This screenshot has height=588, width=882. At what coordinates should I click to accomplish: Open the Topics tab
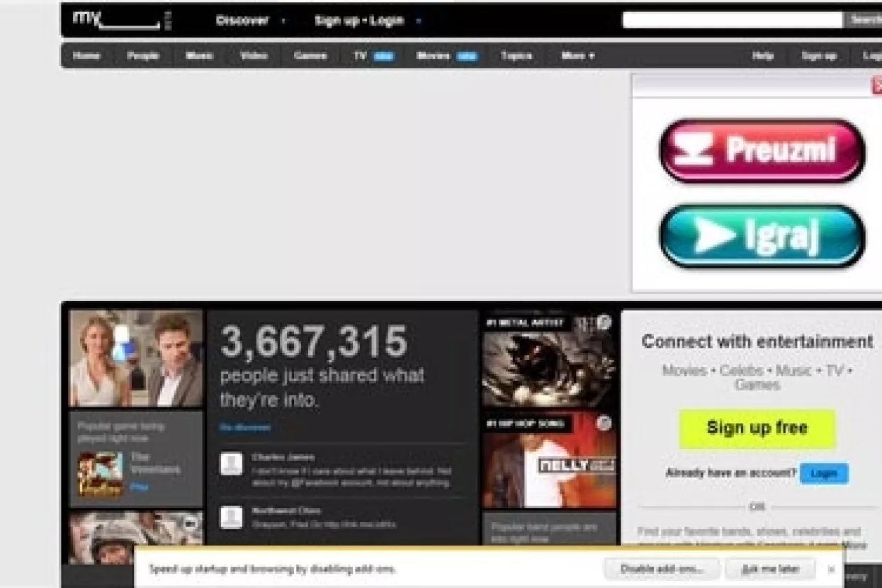click(x=516, y=55)
